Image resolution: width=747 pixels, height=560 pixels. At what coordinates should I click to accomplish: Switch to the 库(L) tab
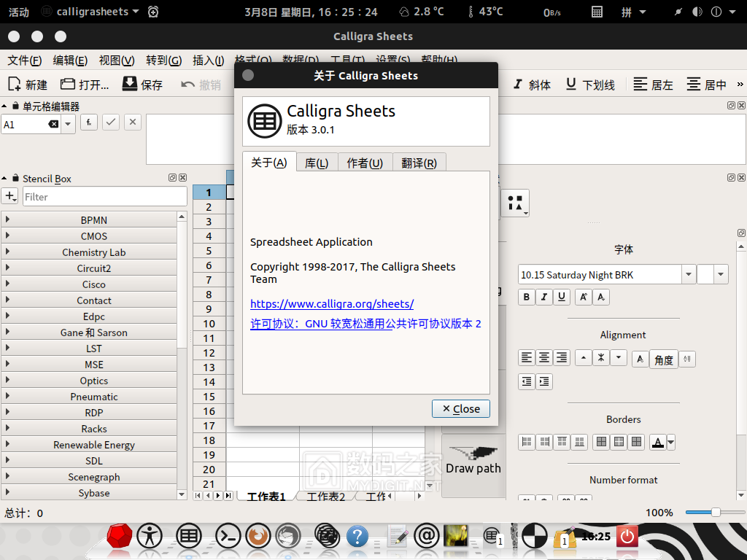[x=317, y=163]
